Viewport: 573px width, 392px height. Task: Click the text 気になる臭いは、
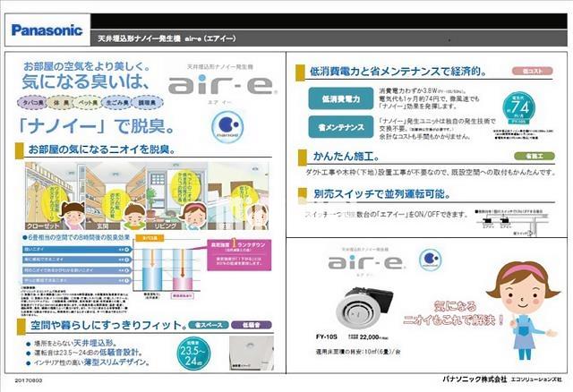point(86,82)
